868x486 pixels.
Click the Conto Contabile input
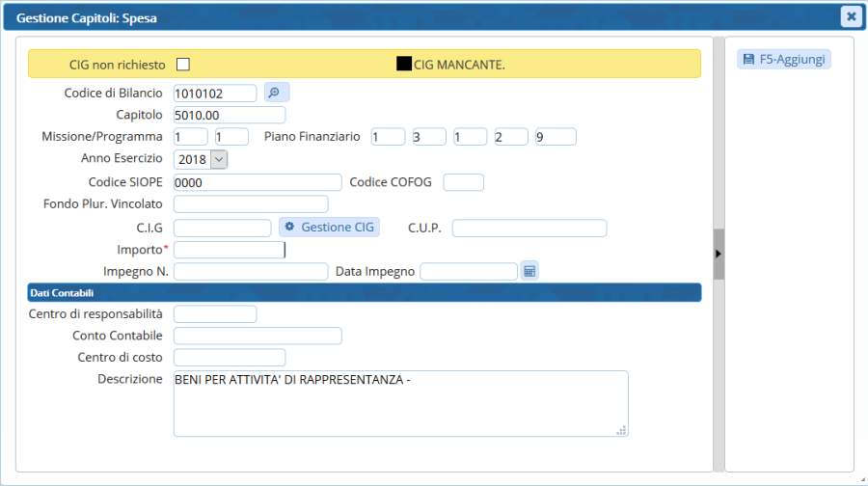(258, 336)
